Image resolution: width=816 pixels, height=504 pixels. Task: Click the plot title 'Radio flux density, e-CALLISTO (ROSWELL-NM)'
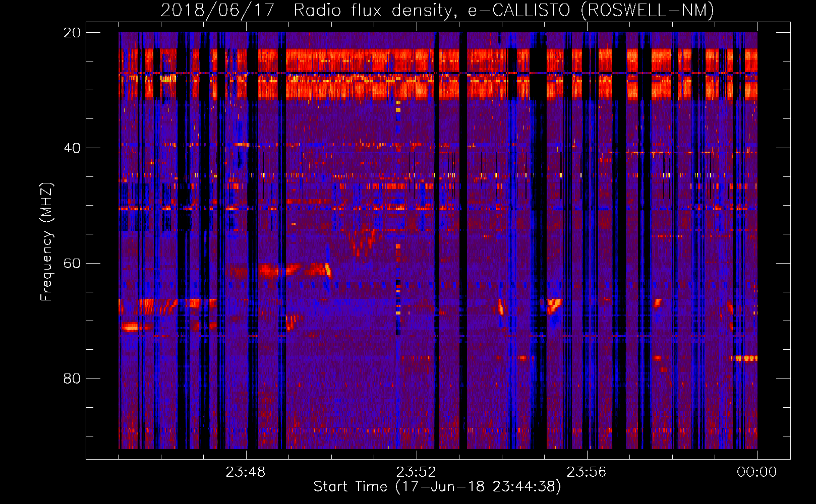tap(504, 11)
